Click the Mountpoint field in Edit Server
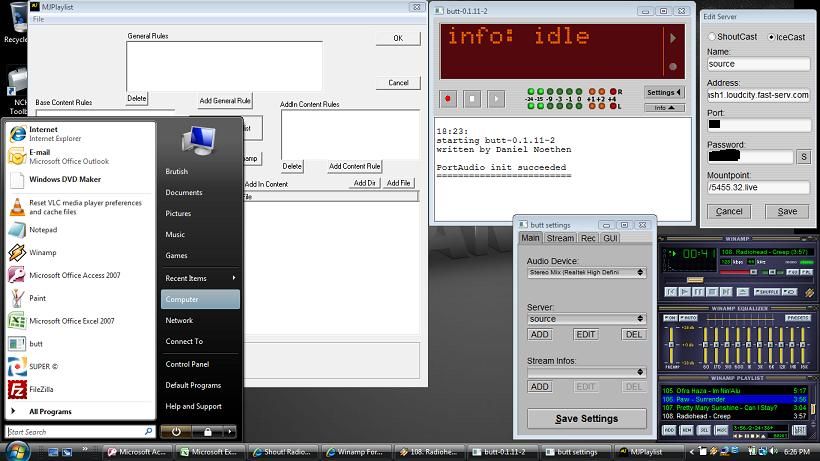 point(758,187)
